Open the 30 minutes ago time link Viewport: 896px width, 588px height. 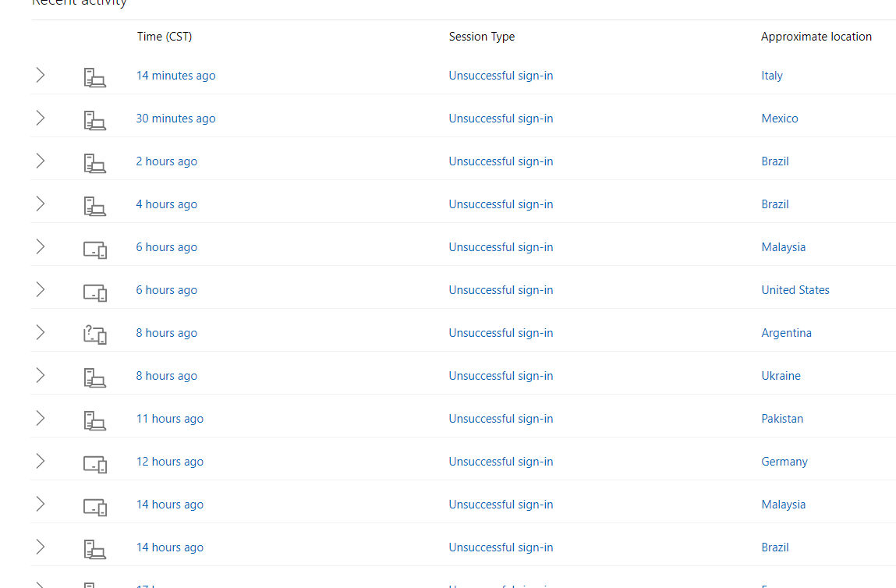(175, 119)
